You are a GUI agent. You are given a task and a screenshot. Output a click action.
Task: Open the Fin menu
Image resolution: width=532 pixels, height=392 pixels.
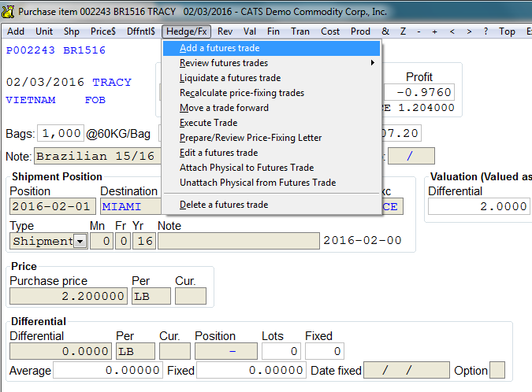[273, 31]
